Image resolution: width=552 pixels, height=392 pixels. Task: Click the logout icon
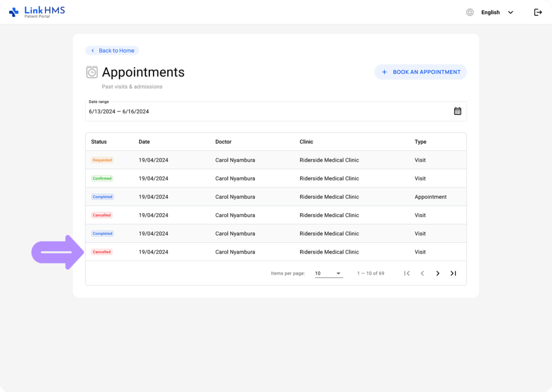(537, 12)
